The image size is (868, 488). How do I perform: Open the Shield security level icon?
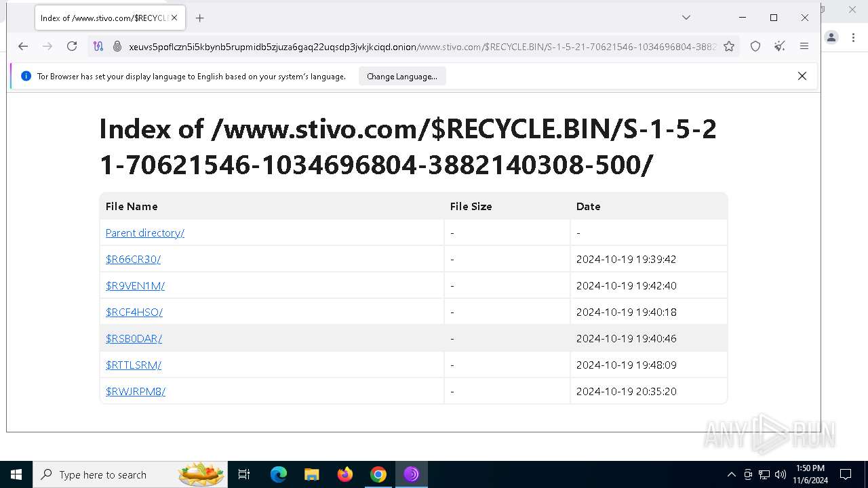pos(755,46)
